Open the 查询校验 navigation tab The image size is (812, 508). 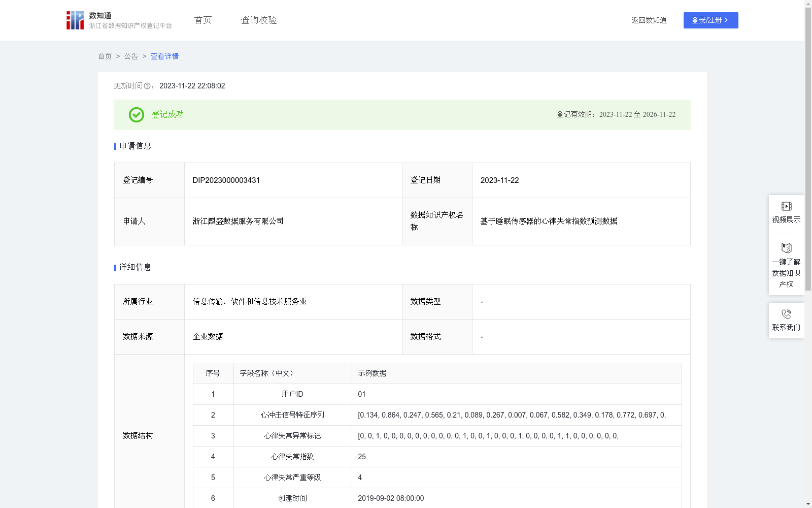[259, 20]
